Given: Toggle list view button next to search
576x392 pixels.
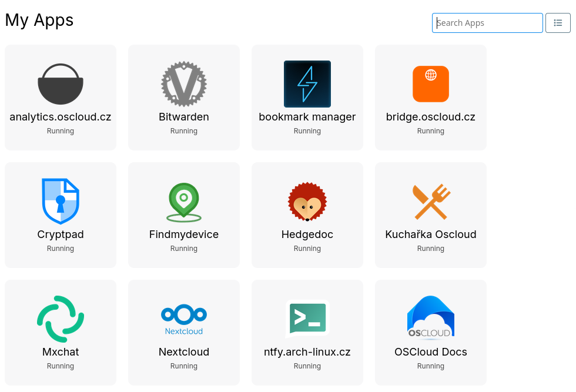Looking at the screenshot, I should click(x=558, y=23).
